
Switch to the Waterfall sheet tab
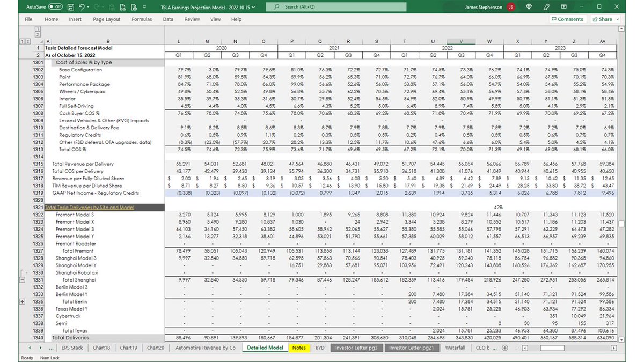(x=455, y=348)
